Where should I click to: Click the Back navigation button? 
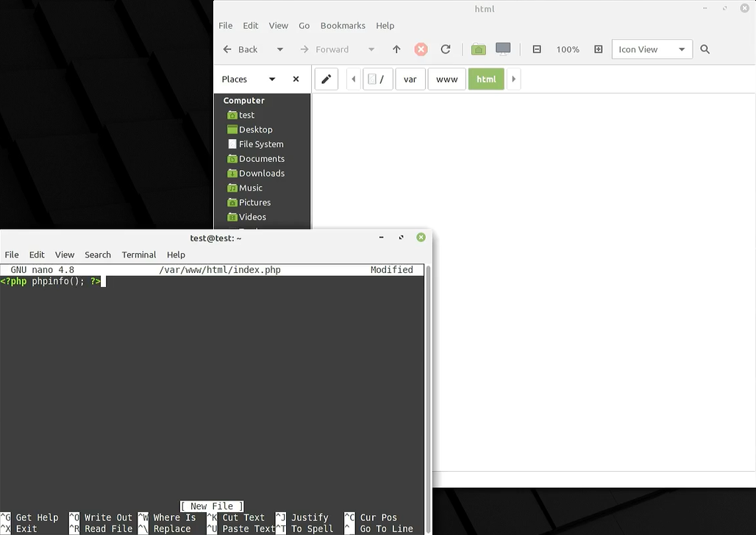tap(240, 49)
